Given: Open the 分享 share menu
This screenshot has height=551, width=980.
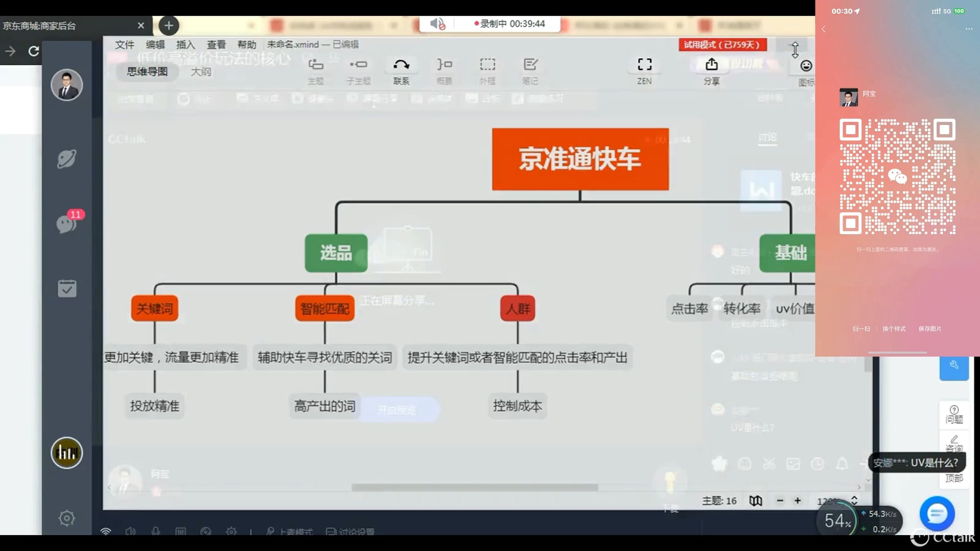Looking at the screenshot, I should tap(712, 70).
